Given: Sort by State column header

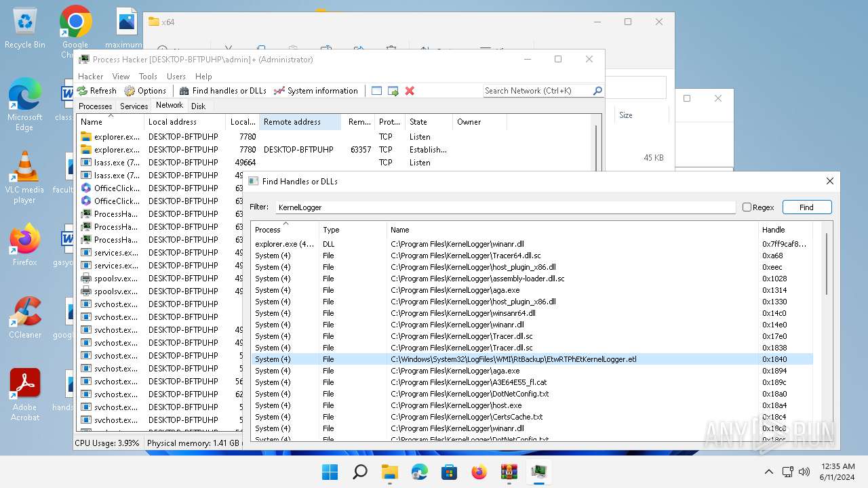Looking at the screenshot, I should (x=429, y=122).
